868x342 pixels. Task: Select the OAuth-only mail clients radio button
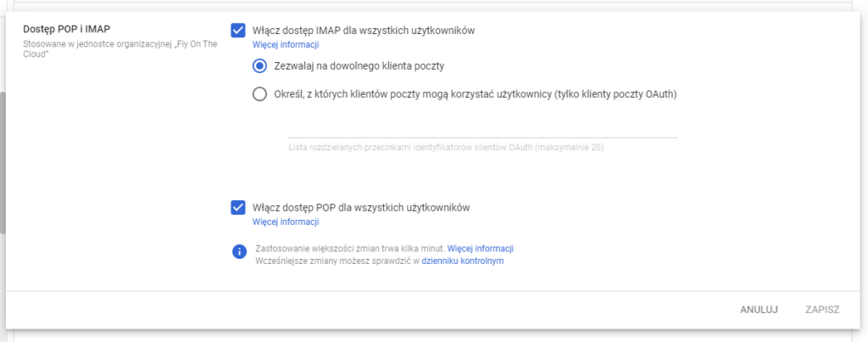click(259, 94)
